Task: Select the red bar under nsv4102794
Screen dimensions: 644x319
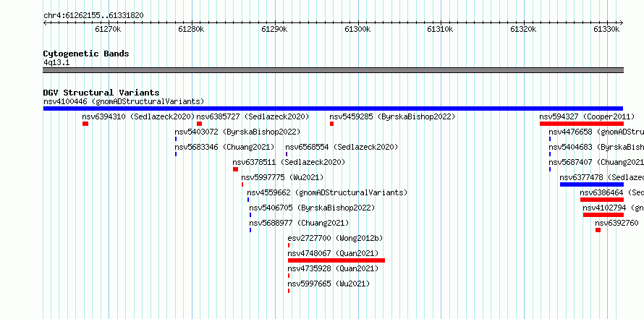Action: point(603,215)
